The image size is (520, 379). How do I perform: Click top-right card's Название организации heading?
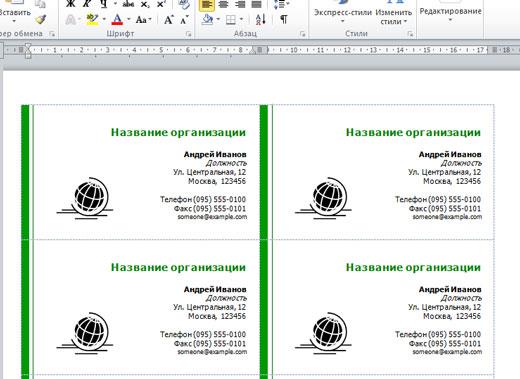point(413,132)
